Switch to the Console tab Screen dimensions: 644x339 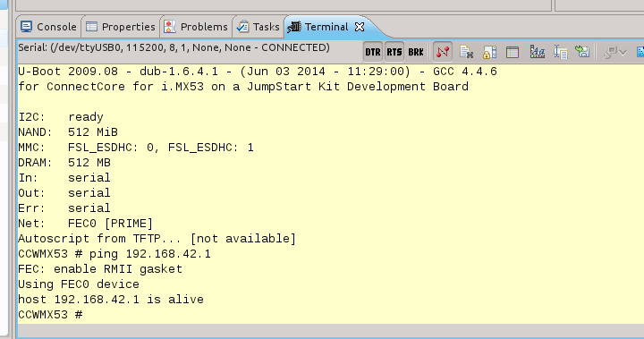[x=48, y=27]
